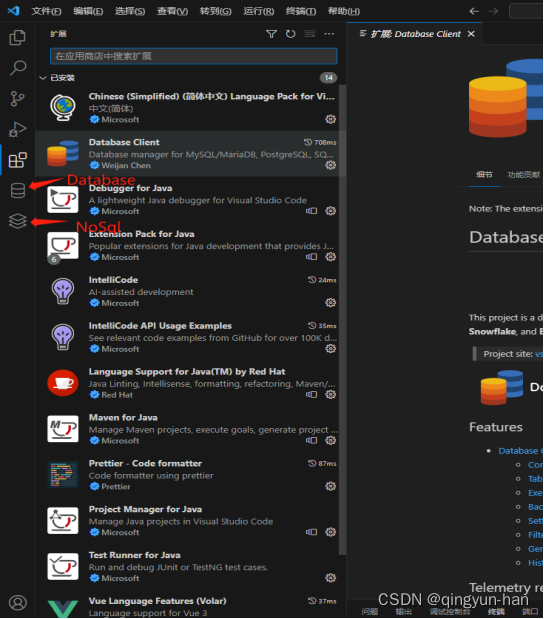The height and width of the screenshot is (619, 544).
Task: Click sync-ignored icon on Extension Pack for Java
Action: pos(311,257)
